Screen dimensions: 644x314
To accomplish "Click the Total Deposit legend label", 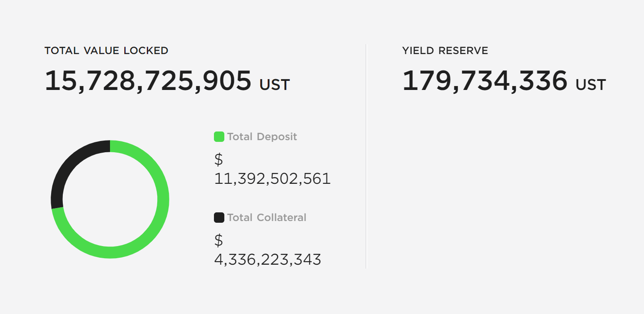I will click(x=262, y=137).
